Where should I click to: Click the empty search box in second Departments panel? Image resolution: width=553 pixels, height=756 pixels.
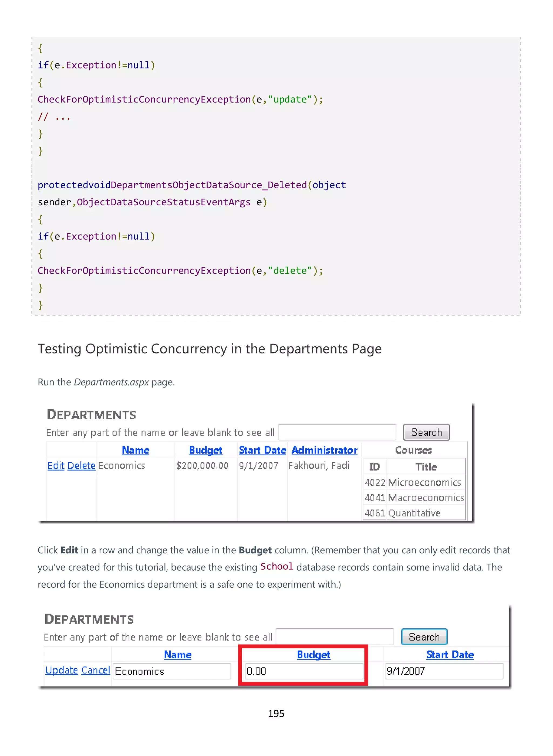pyautogui.click(x=335, y=636)
